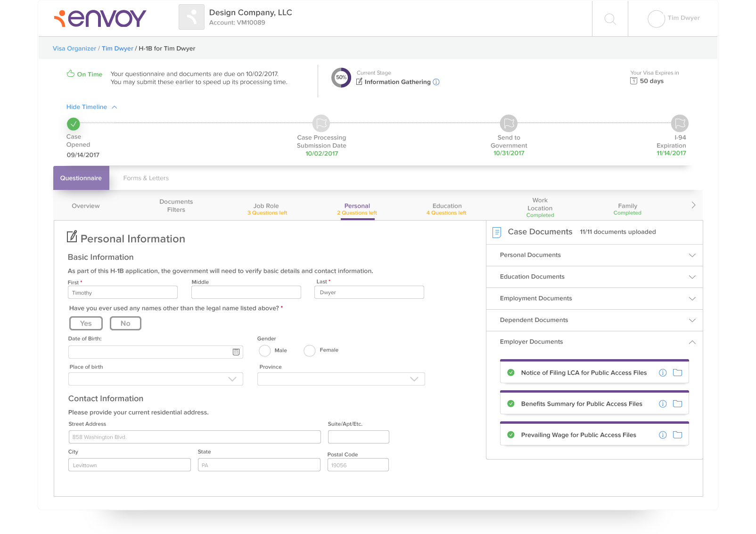Click the Hide Timeline link
Image resolution: width=756 pixels, height=534 pixels.
click(87, 107)
